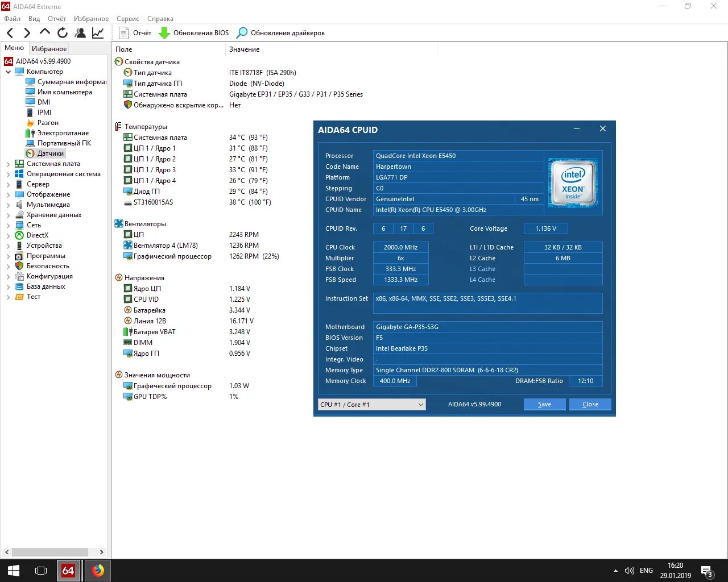Click the База данных tree icon

tap(19, 286)
